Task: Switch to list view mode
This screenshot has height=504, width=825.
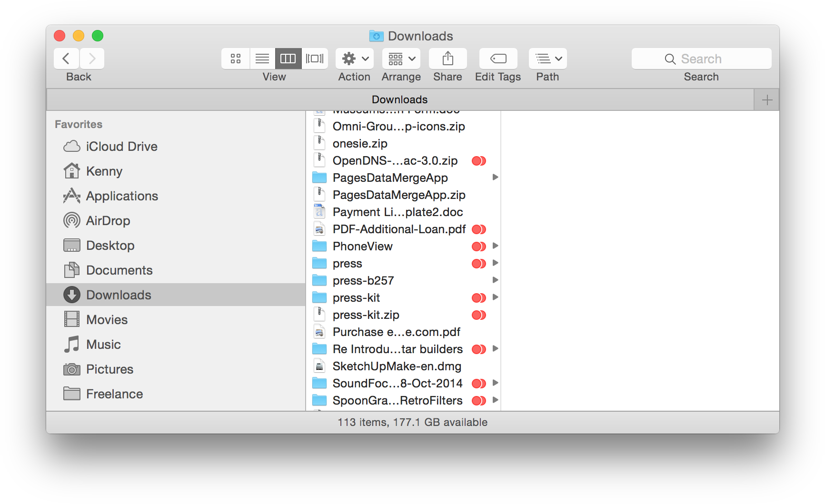Action: pyautogui.click(x=262, y=59)
